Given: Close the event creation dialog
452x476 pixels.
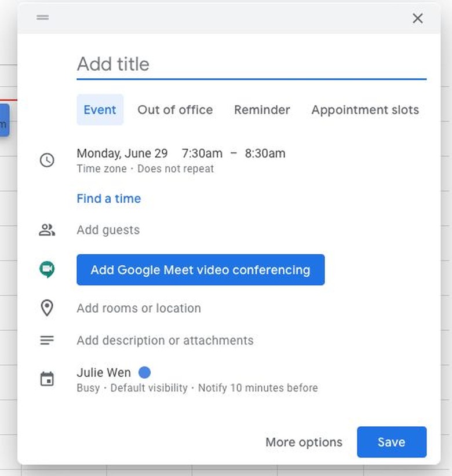Looking at the screenshot, I should (417, 19).
